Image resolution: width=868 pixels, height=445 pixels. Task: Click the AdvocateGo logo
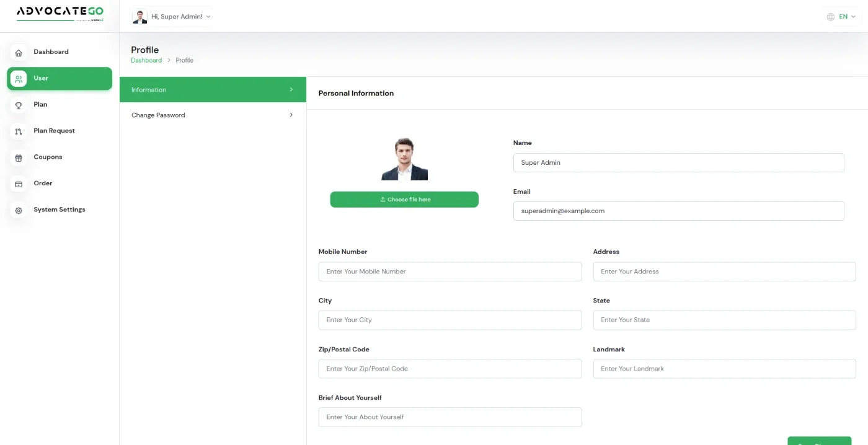60,14
